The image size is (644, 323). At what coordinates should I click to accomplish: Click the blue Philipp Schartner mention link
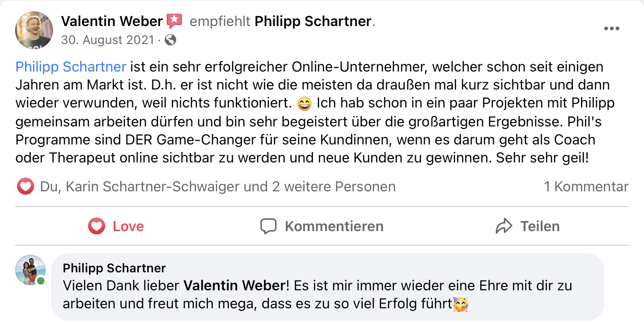[x=71, y=66]
